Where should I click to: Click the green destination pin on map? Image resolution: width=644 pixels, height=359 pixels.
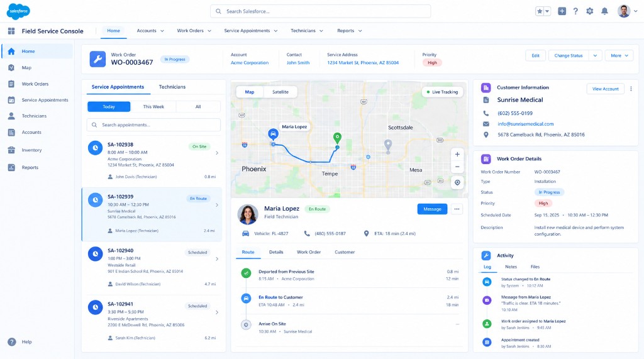(337, 138)
